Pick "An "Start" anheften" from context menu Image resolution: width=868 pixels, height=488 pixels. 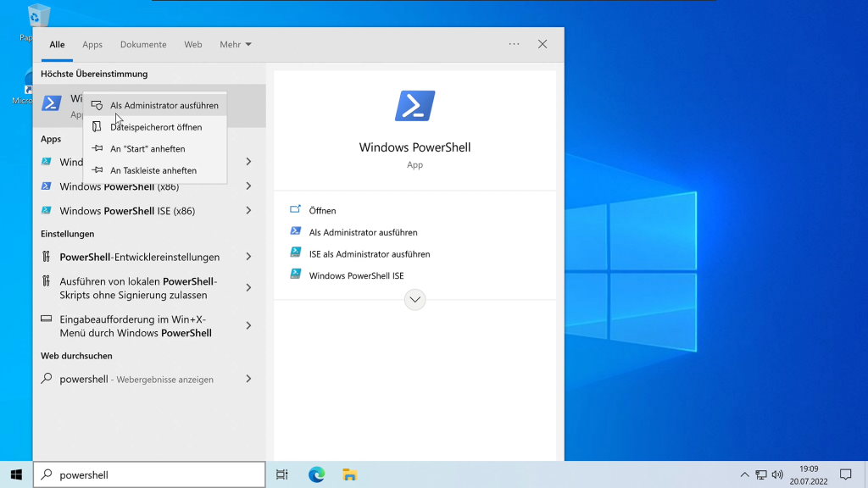pyautogui.click(x=155, y=148)
